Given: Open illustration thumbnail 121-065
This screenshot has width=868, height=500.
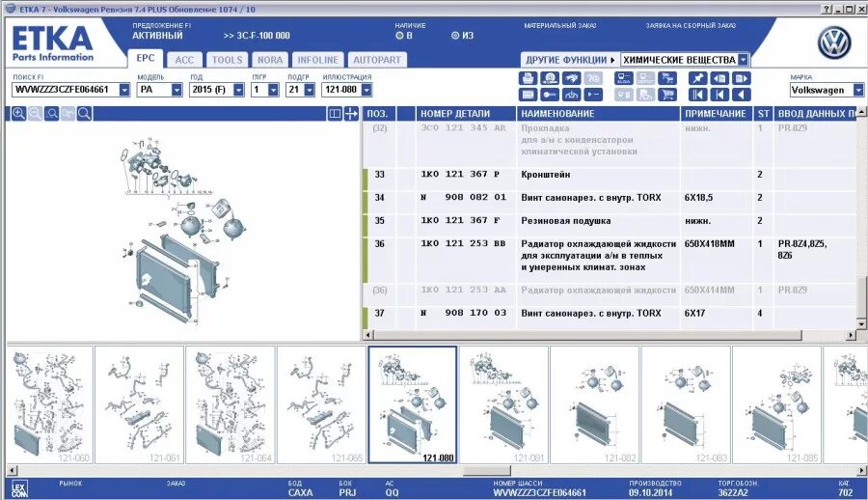Looking at the screenshot, I should coord(321,404).
